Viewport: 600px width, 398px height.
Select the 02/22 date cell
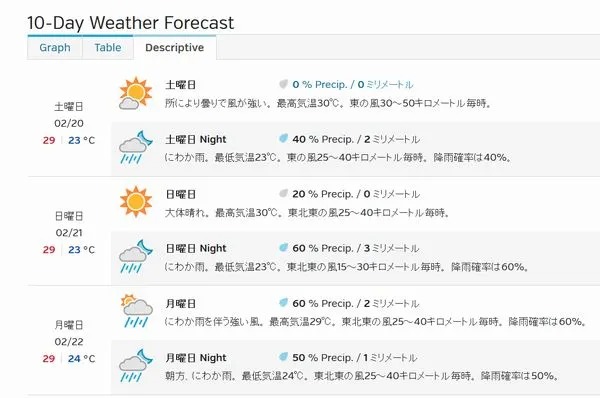point(69,342)
